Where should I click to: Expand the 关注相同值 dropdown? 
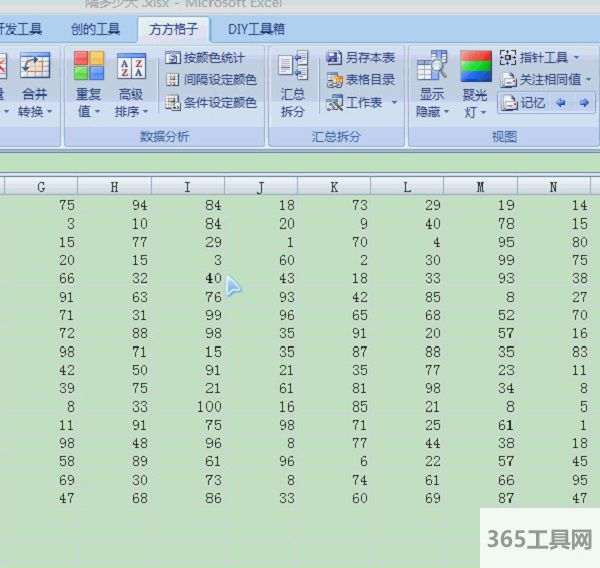[x=589, y=80]
